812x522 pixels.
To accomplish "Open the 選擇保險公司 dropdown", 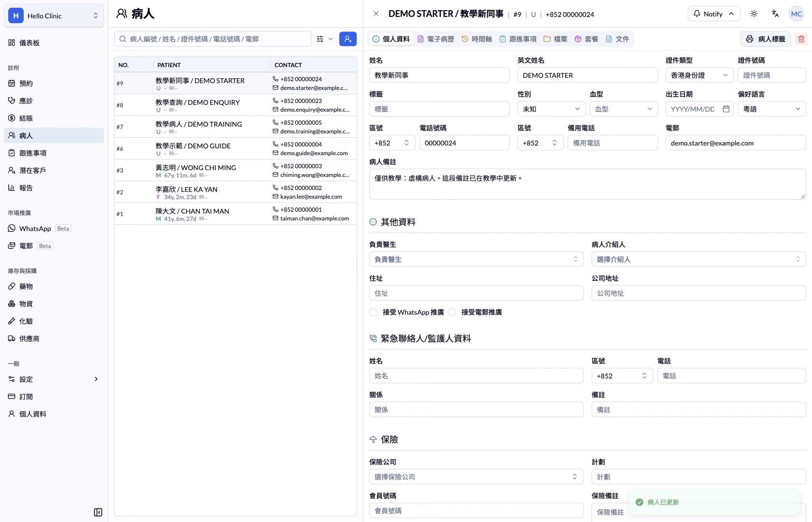I will (x=477, y=477).
